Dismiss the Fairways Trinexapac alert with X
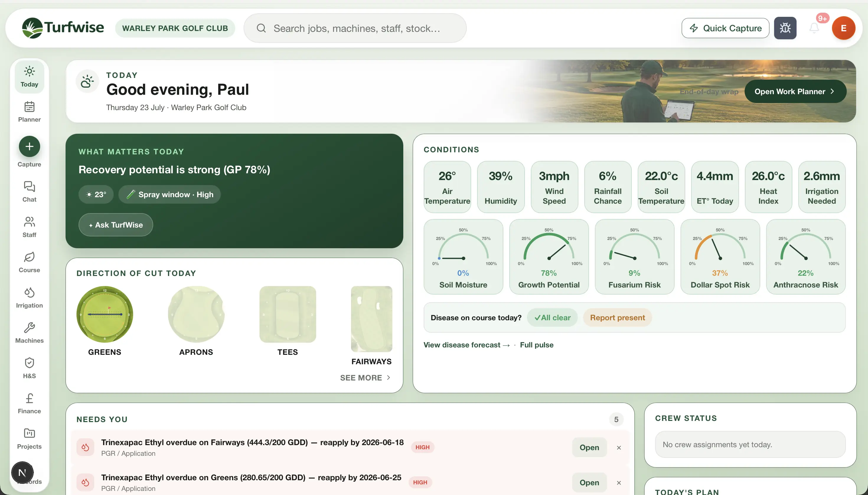This screenshot has height=495, width=868. [619, 448]
